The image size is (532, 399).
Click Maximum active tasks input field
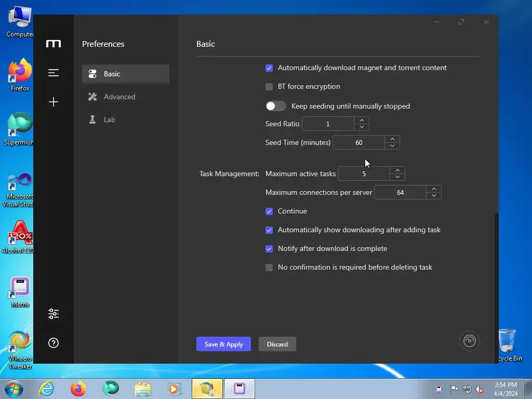364,174
